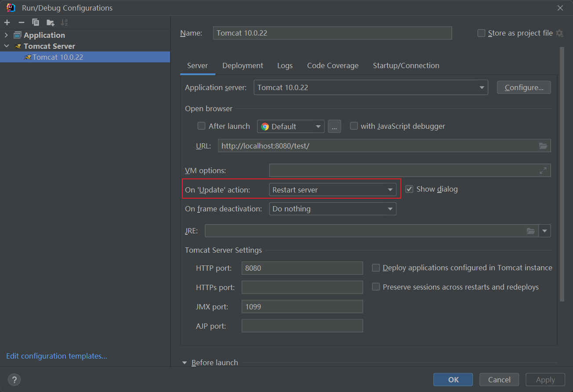Check Deploy applications configured in Tomcat instance

376,268
